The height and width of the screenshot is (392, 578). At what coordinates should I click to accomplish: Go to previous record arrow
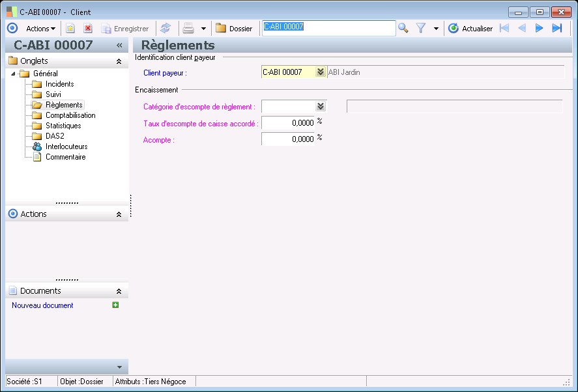(522, 28)
